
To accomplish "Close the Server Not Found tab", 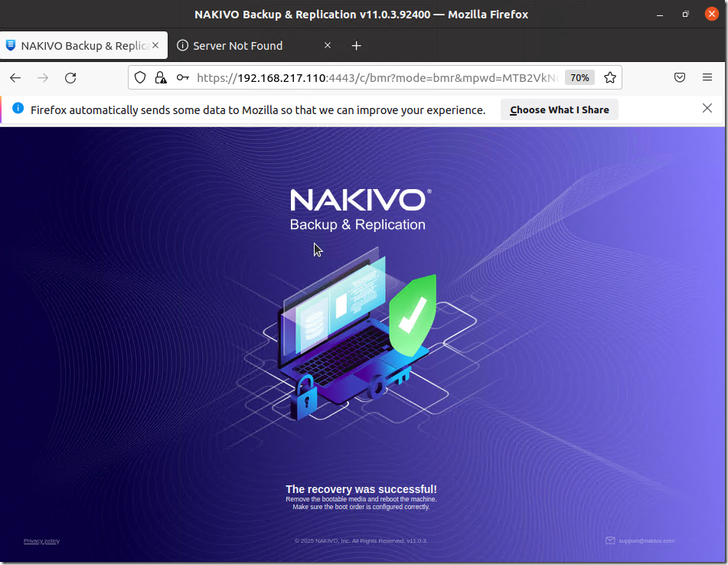I will pyautogui.click(x=328, y=45).
